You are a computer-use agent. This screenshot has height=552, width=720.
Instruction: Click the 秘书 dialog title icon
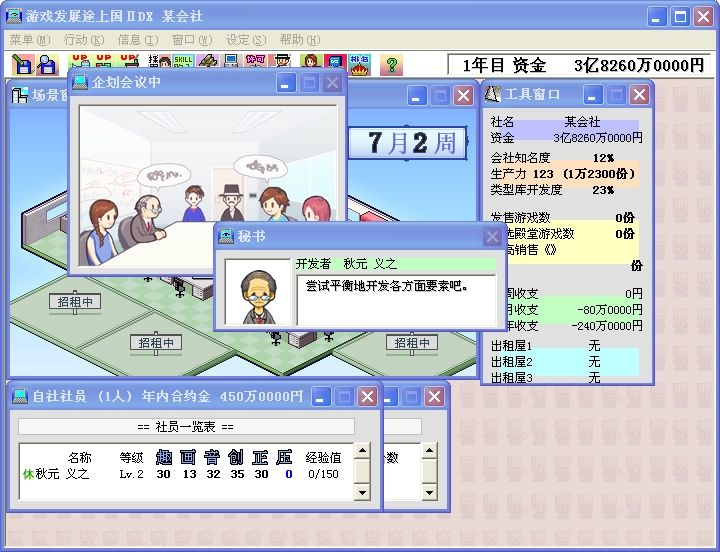pos(226,236)
